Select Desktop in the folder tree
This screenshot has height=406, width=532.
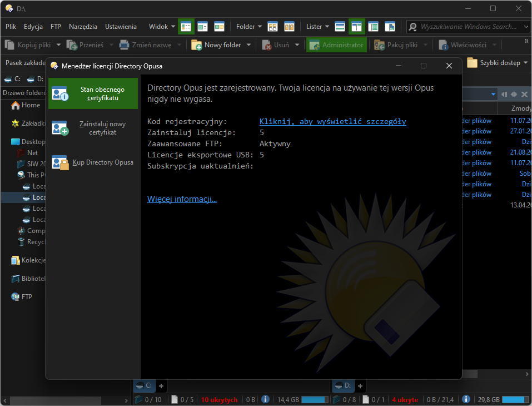point(28,142)
